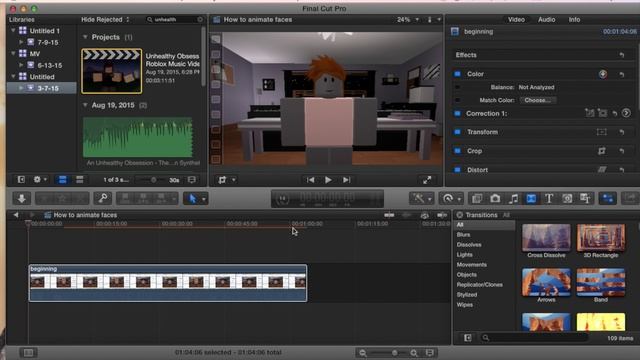This screenshot has height=360, width=640.
Task: Toggle the Inspector button
Action: (608, 199)
